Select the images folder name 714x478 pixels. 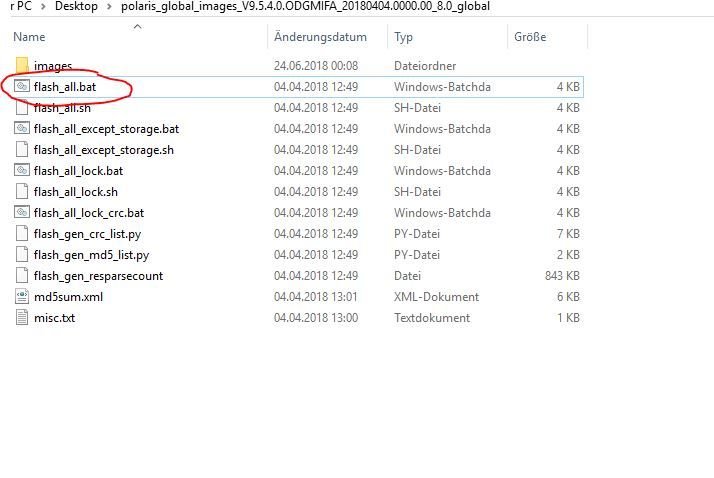pyautogui.click(x=53, y=66)
